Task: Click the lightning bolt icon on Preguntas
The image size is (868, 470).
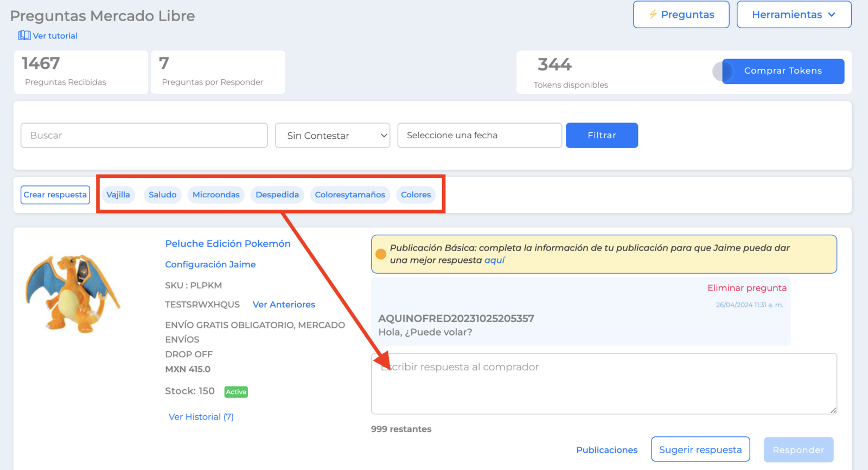Action: click(x=653, y=14)
